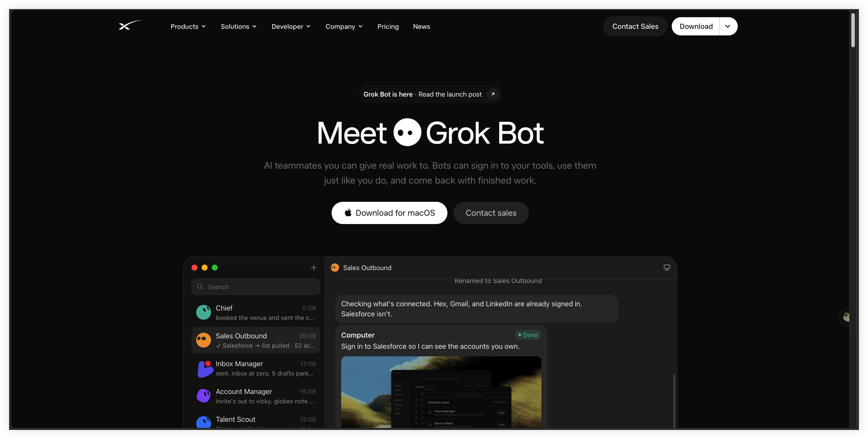This screenshot has width=868, height=439.
Task: Click the page vertical scrollbar
Action: tap(853, 30)
